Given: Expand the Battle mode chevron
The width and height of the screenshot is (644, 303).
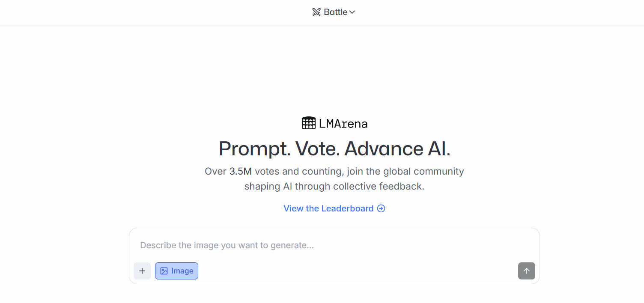Looking at the screenshot, I should click(352, 12).
